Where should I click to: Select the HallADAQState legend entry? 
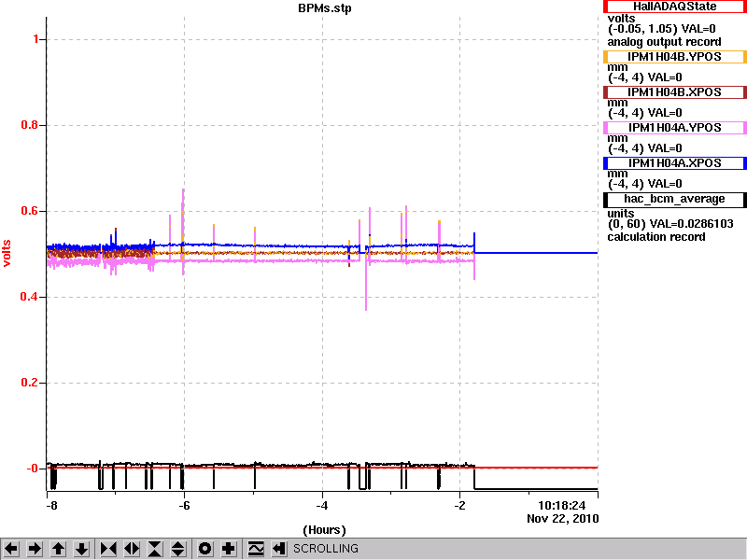(x=674, y=7)
